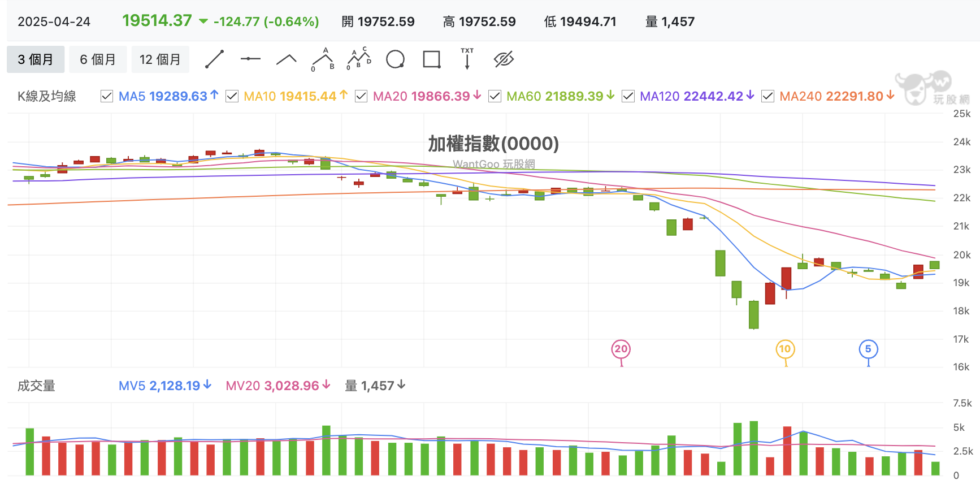The height and width of the screenshot is (484, 980).
Task: Uncheck the MA20 moving average checkbox
Action: [x=361, y=96]
